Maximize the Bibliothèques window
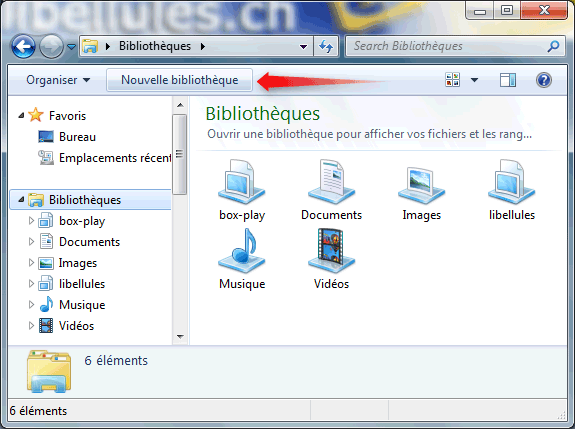 pos(507,10)
